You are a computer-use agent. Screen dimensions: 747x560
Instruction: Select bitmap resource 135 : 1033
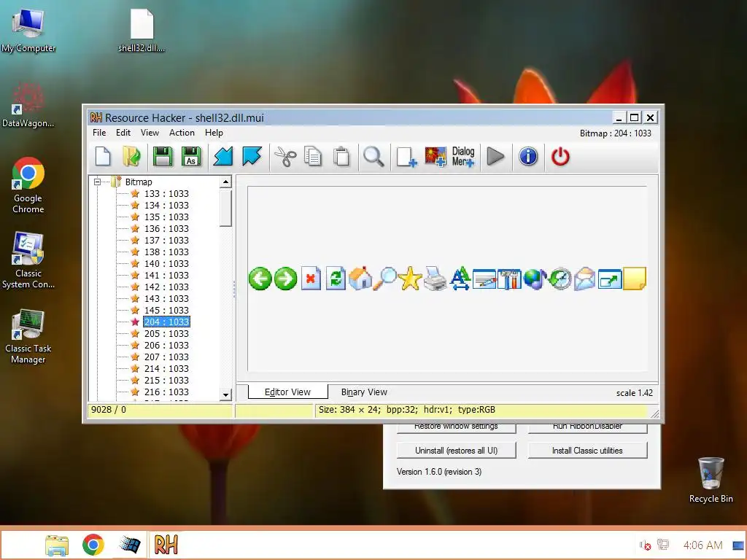pyautogui.click(x=166, y=217)
